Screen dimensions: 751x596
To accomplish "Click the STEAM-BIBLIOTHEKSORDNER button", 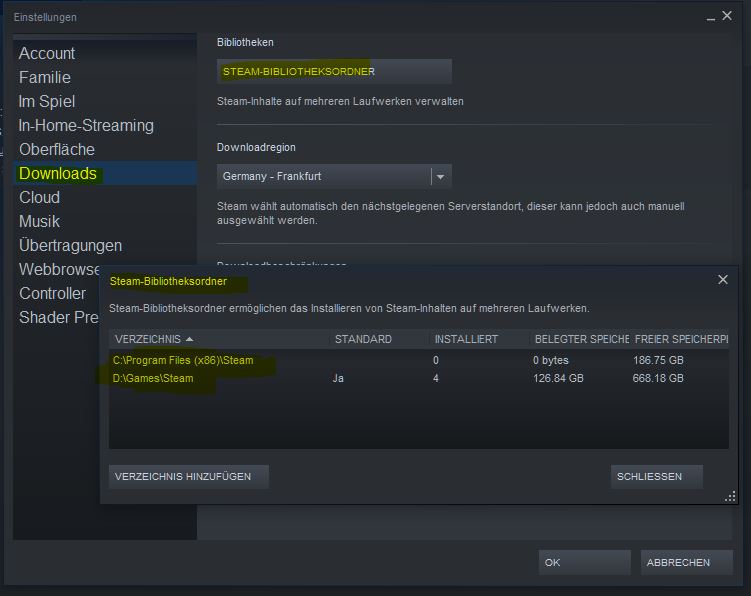I will pyautogui.click(x=334, y=71).
